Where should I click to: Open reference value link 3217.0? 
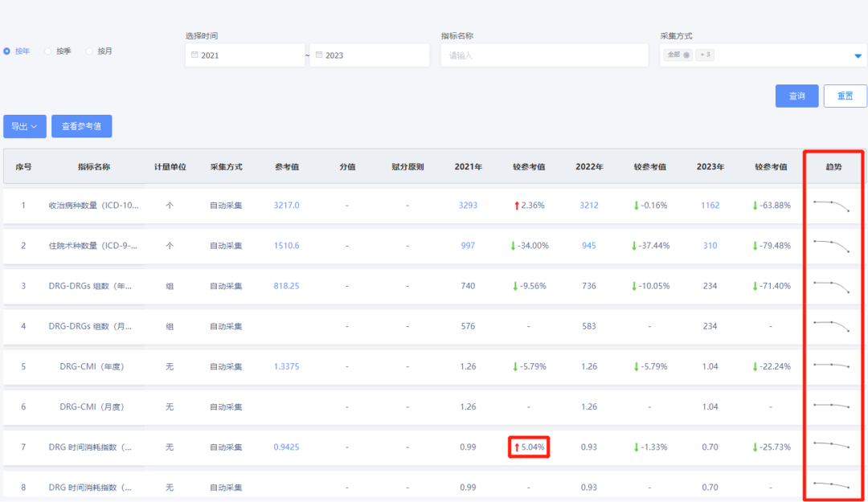point(286,206)
